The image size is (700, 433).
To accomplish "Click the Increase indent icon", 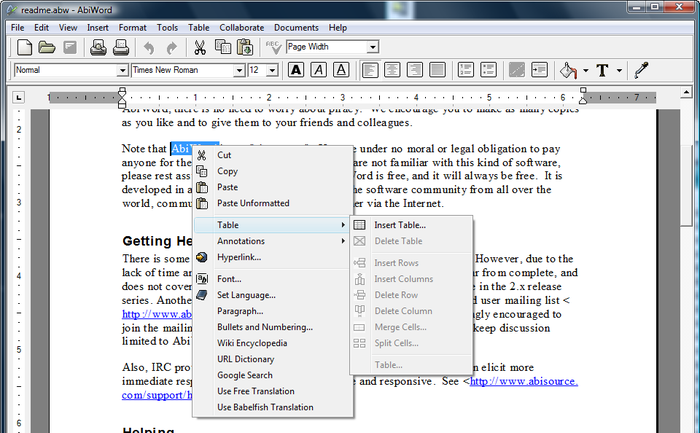I will (539, 70).
